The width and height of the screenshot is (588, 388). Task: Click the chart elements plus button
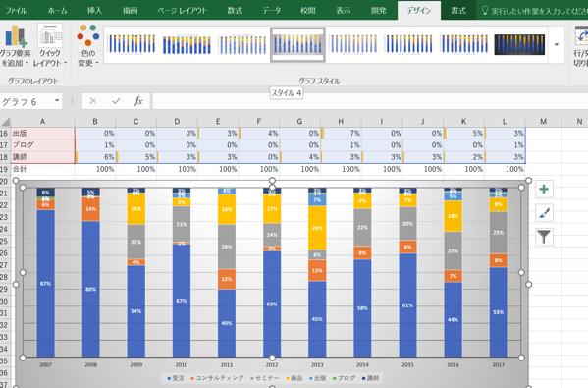click(x=544, y=190)
